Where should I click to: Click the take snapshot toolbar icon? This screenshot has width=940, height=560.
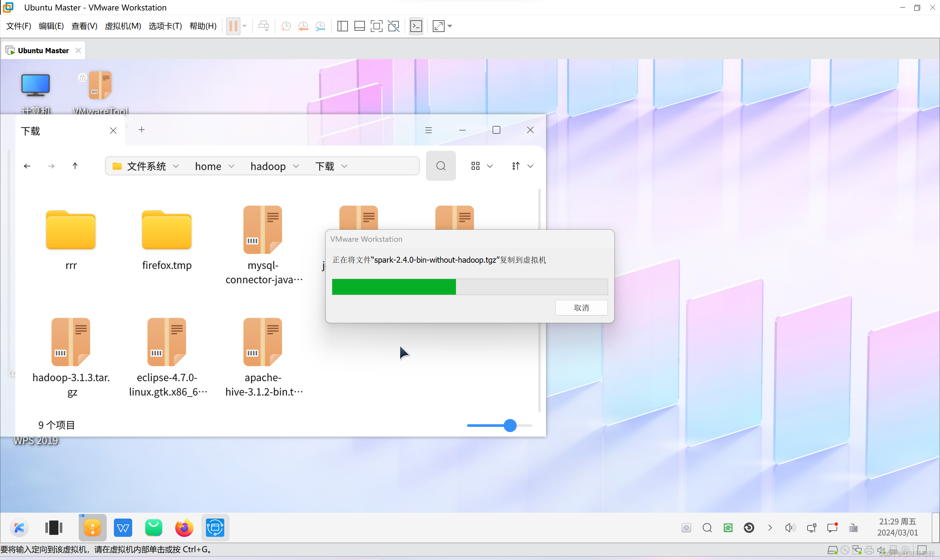point(286,26)
